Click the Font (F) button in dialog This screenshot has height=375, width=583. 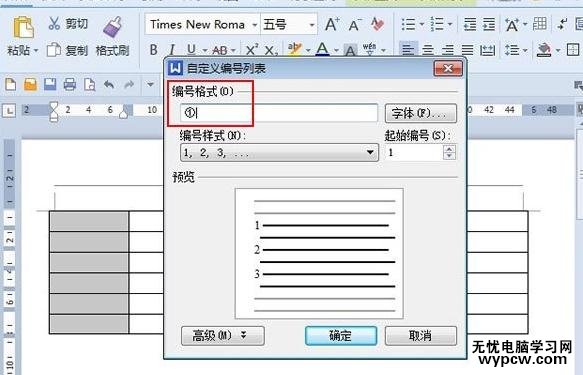pyautogui.click(x=421, y=113)
